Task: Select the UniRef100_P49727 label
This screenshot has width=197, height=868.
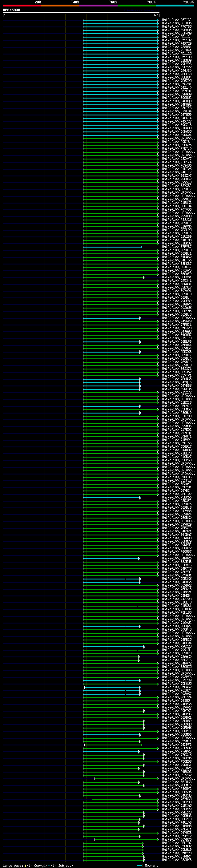Action: pos(177,121)
